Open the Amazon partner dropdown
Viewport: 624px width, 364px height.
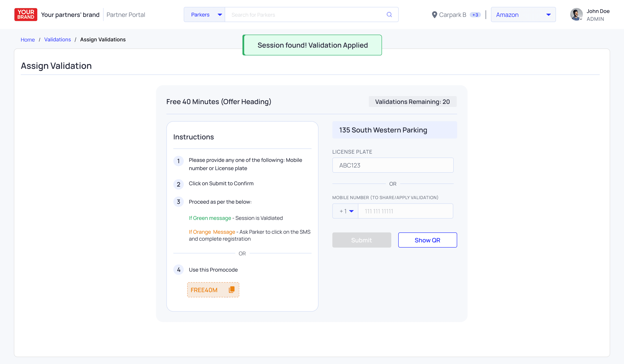pyautogui.click(x=523, y=14)
